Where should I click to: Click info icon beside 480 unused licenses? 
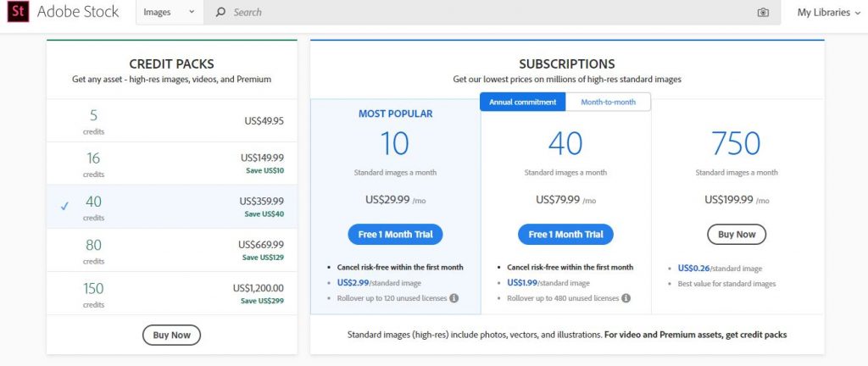coord(626,298)
